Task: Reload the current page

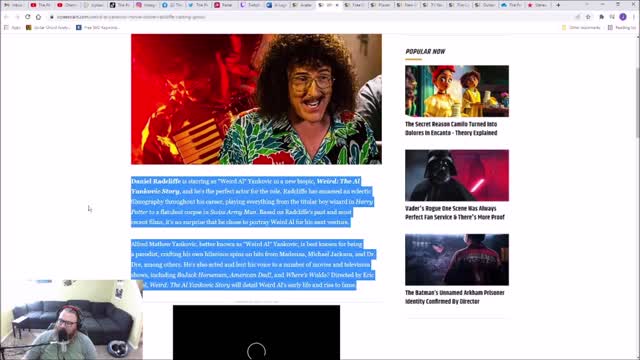Action: point(28,17)
